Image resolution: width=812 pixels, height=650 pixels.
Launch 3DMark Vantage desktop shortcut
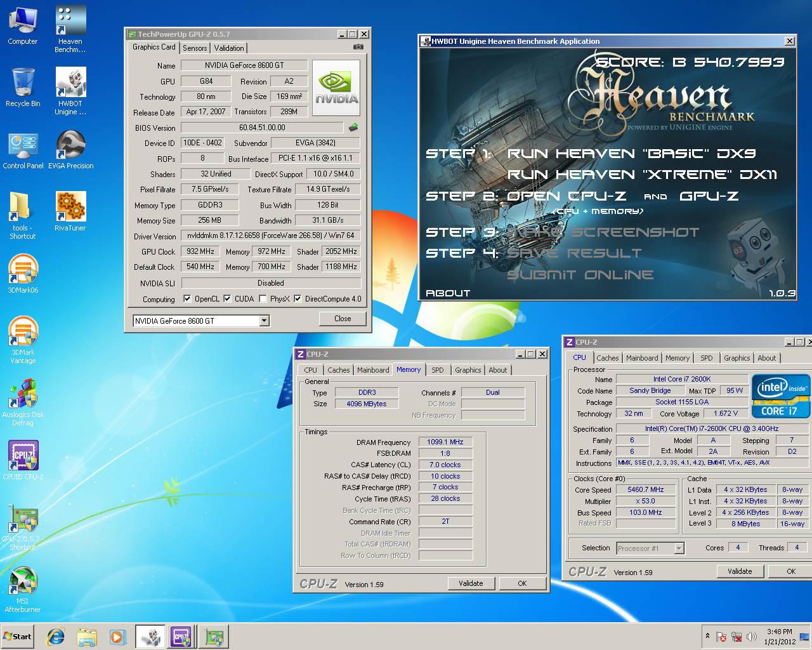click(x=23, y=340)
